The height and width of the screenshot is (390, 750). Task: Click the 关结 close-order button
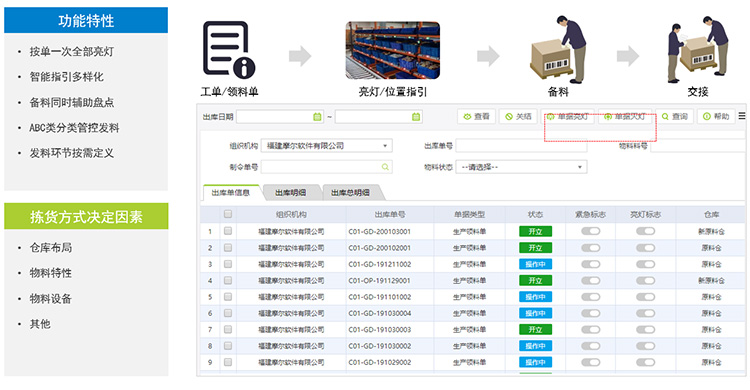[518, 116]
